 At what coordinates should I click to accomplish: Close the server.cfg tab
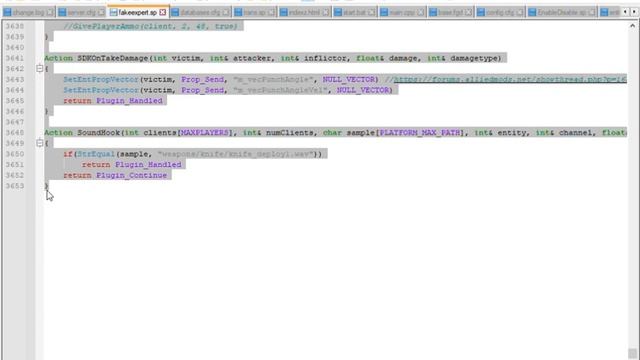point(101,12)
